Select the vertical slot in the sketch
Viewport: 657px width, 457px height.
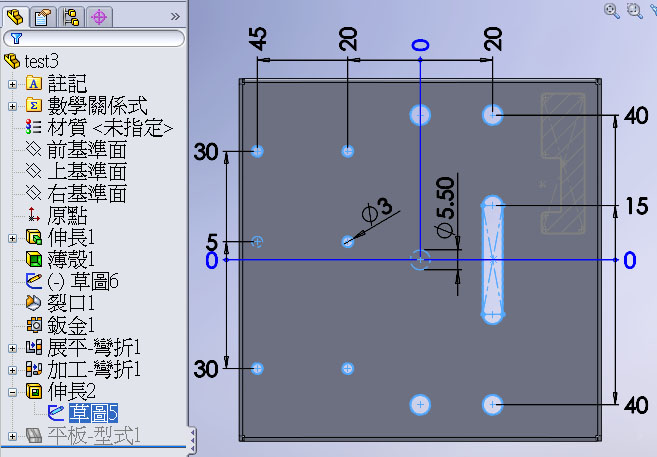coord(493,260)
